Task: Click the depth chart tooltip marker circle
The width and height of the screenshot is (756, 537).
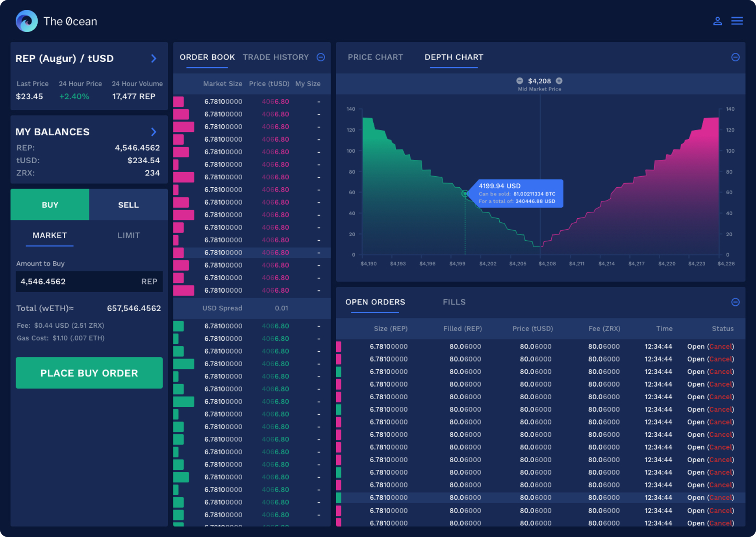Action: tap(465, 193)
